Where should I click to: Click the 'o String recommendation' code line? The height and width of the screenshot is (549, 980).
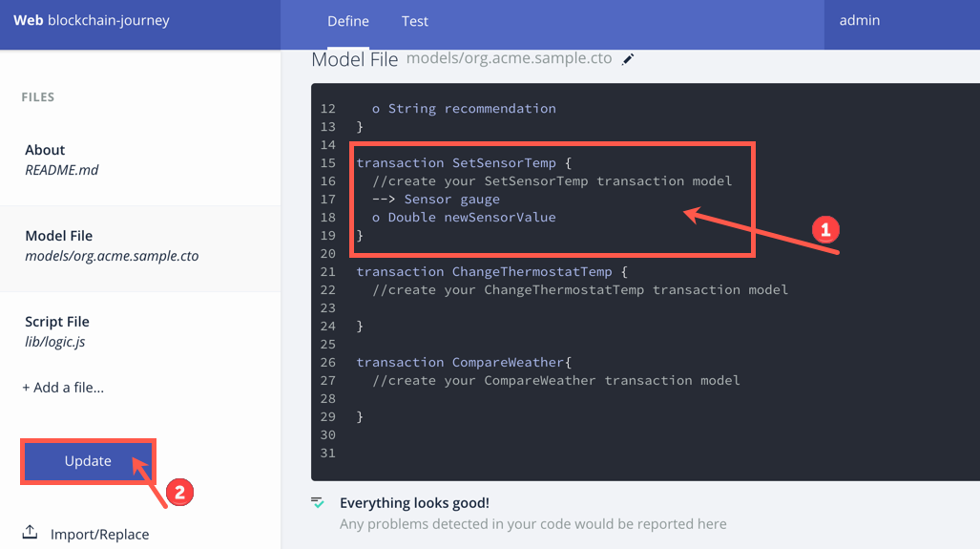pyautogui.click(x=464, y=109)
